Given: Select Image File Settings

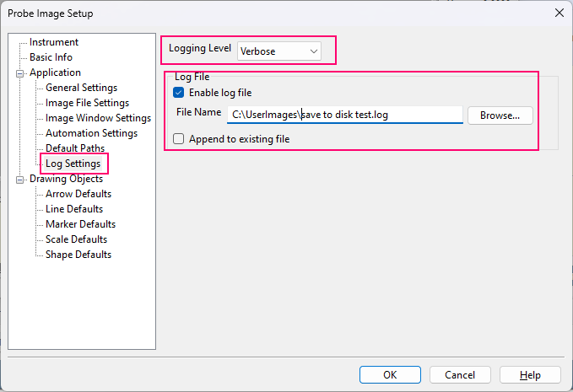Looking at the screenshot, I should point(87,103).
